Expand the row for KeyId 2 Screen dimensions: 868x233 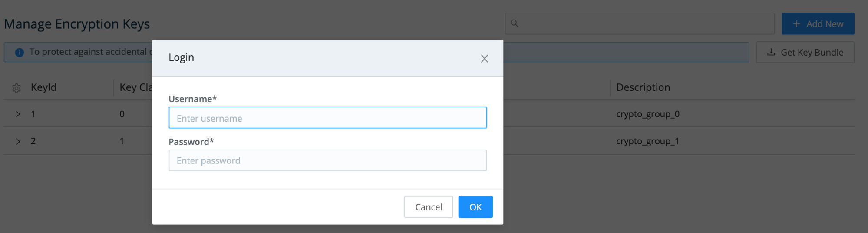point(18,141)
